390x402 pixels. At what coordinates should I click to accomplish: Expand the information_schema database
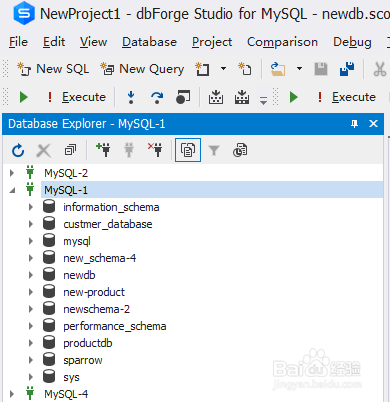click(x=31, y=207)
